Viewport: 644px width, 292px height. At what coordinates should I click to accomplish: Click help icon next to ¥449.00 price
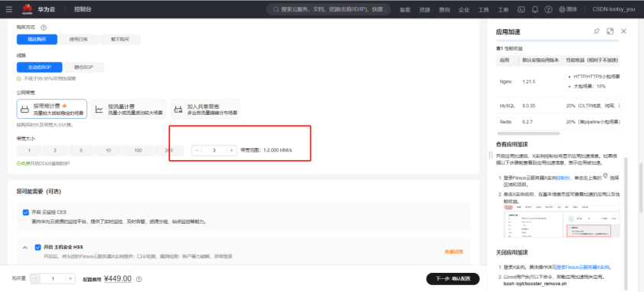click(x=139, y=279)
